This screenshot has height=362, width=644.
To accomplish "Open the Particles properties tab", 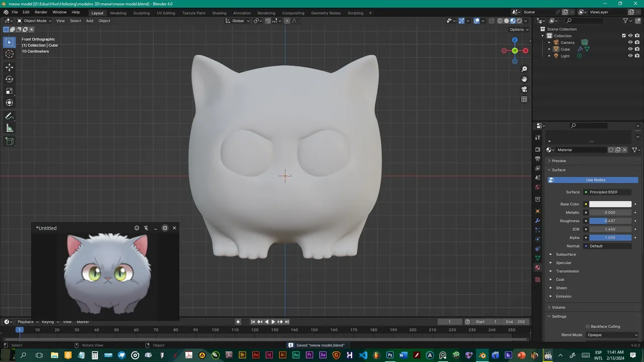I will pyautogui.click(x=537, y=230).
